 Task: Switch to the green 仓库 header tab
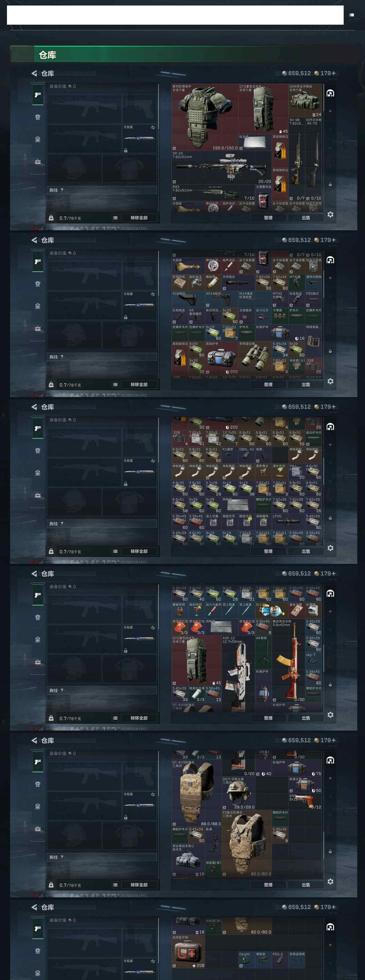click(47, 55)
